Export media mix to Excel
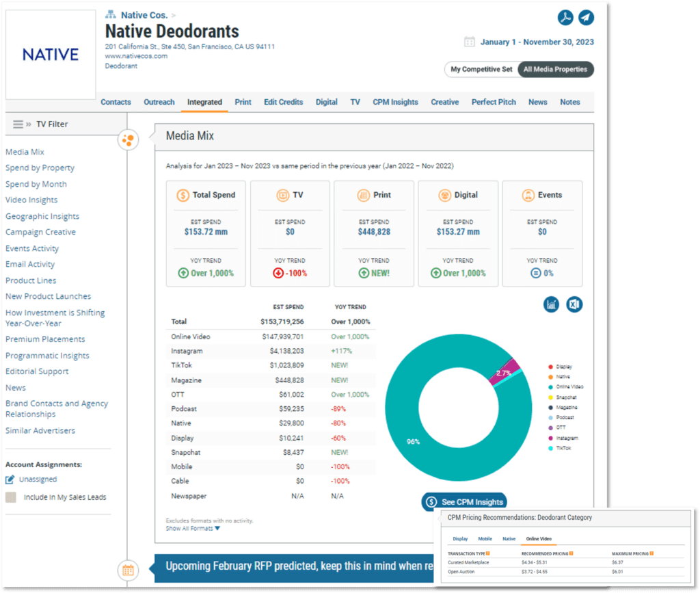Screen dimensions: 700x593 [574, 304]
